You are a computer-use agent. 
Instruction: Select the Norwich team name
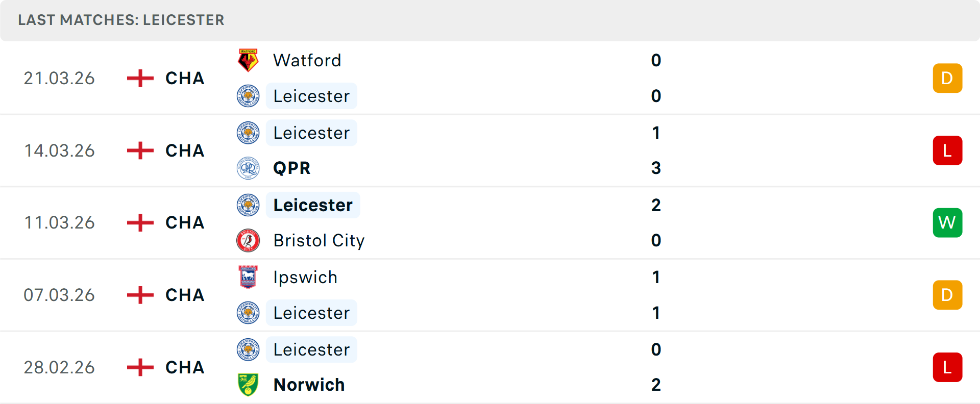309,385
